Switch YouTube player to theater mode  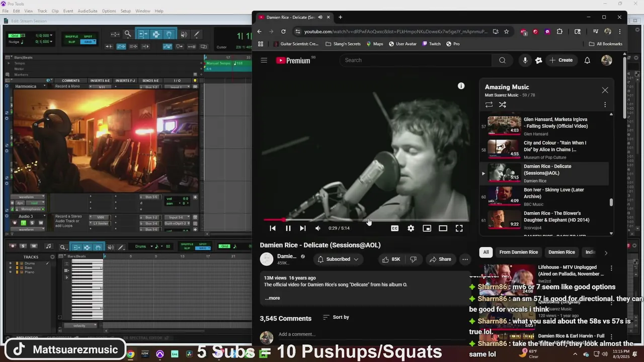click(443, 228)
